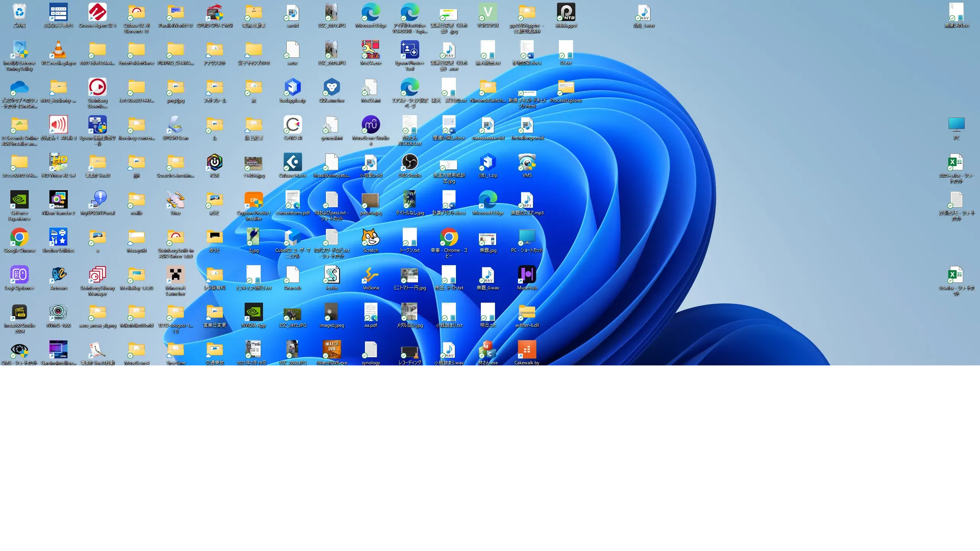Select the VOICEVOX application icon
Viewport: 980px width, 551px height.
[x=488, y=12]
